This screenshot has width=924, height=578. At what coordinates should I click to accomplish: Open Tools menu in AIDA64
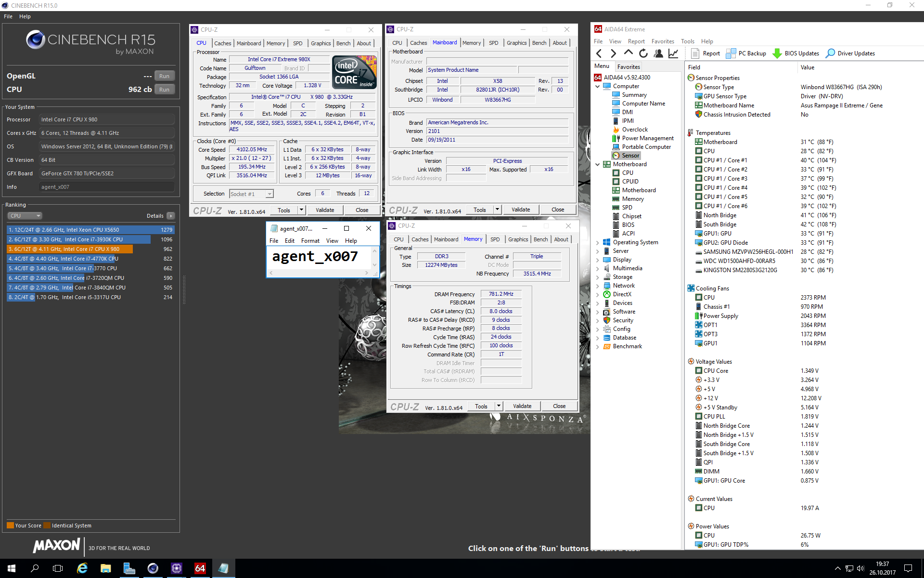688,41
